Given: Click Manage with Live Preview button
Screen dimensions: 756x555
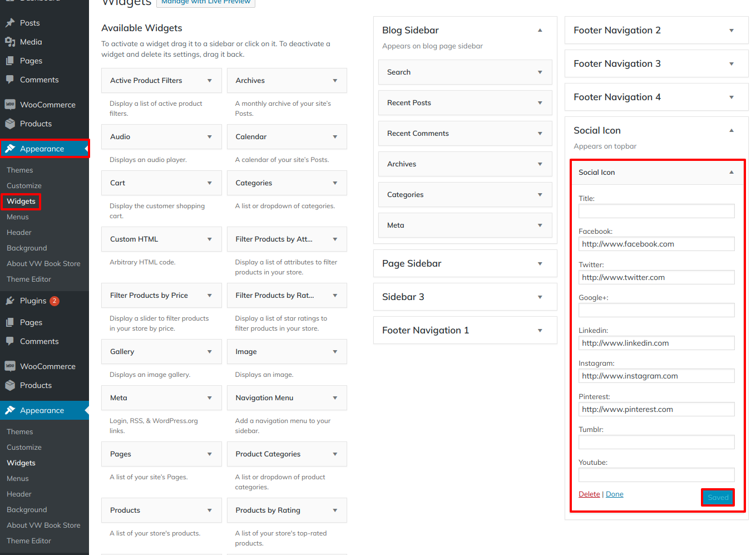Looking at the screenshot, I should [206, 2].
